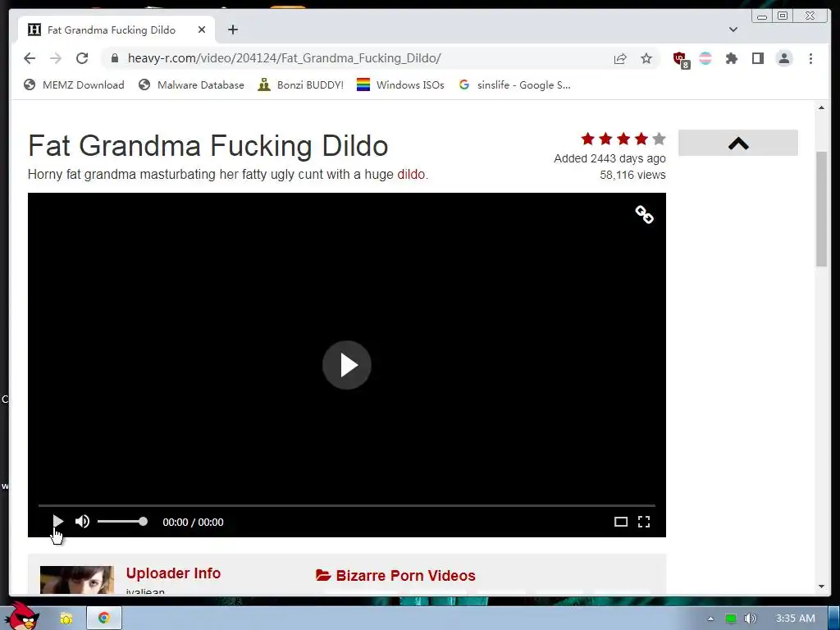This screenshot has width=840, height=630.
Task: Switch to Chrome in the taskbar
Action: (x=104, y=619)
